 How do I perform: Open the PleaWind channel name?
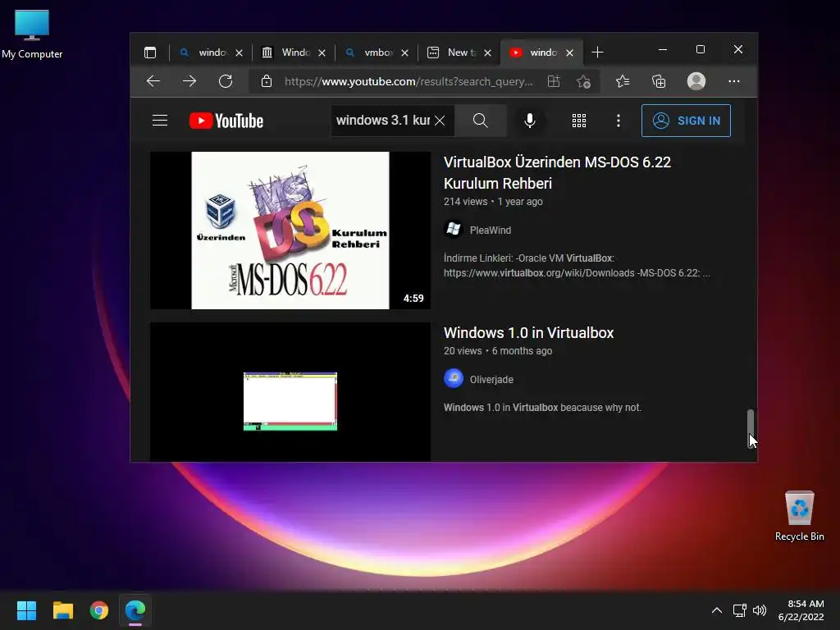tap(491, 231)
